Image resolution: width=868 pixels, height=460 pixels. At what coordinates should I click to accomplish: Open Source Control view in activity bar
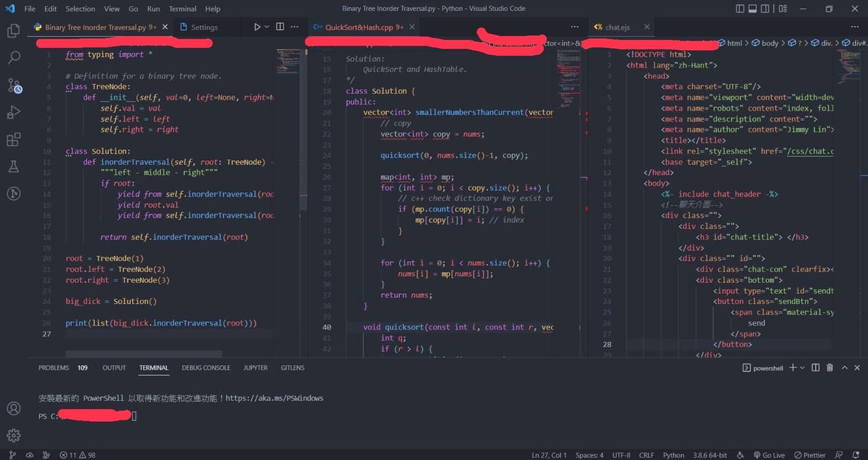coord(14,85)
